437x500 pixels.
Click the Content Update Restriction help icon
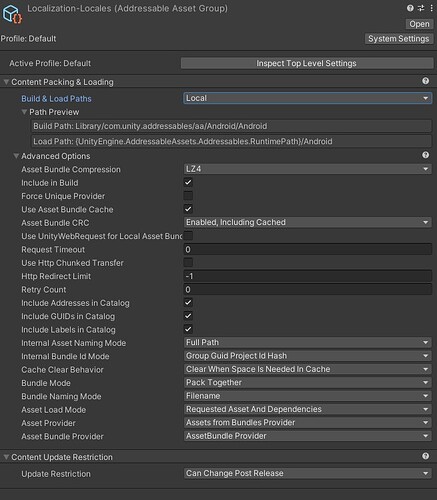coord(425,456)
